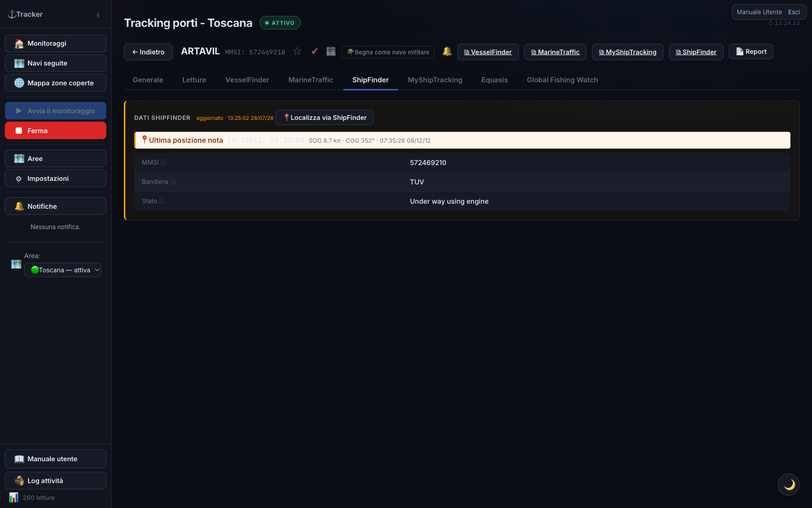Click the 260 letture counter
Image resolution: width=812 pixels, height=508 pixels.
[39, 498]
